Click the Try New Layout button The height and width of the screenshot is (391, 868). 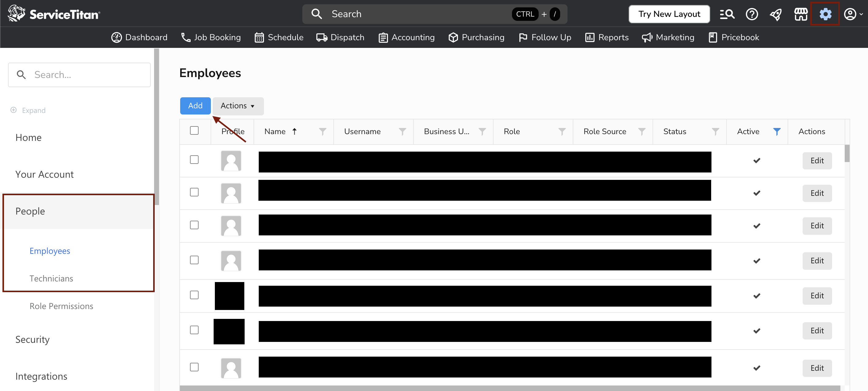coord(669,14)
